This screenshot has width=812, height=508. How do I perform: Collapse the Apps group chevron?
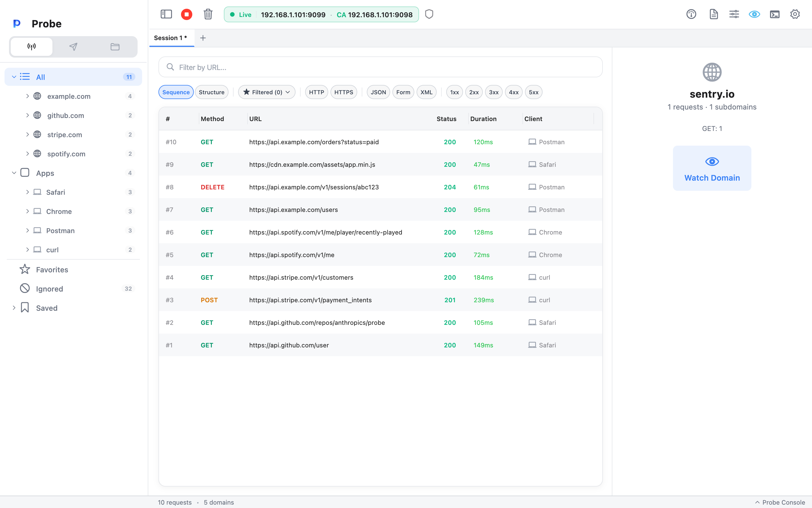point(14,173)
